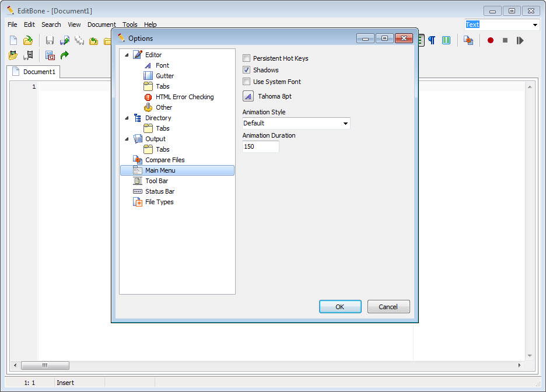Click the font icon button beside Tahoma 8pt

pyautogui.click(x=248, y=96)
